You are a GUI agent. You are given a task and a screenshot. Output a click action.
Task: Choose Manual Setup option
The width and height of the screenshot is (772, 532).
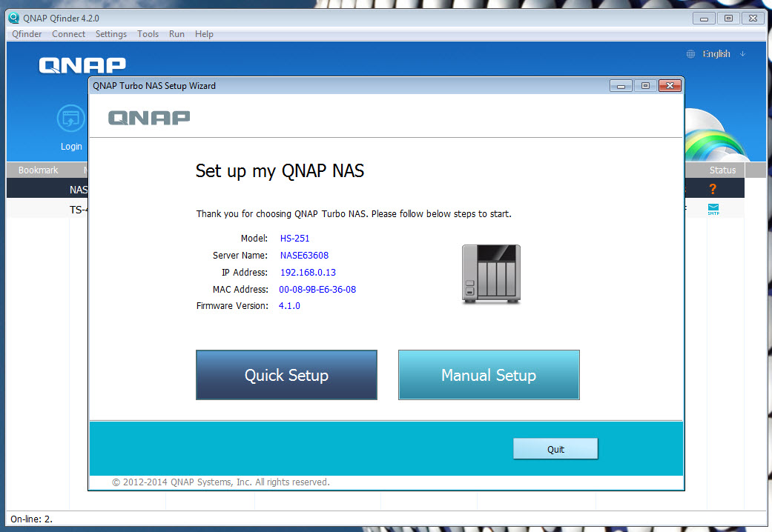(489, 375)
